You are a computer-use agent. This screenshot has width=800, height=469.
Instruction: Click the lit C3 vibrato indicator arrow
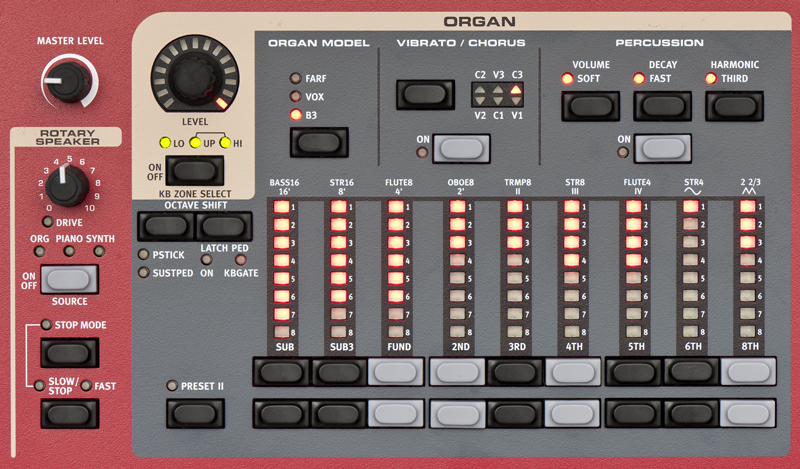(516, 90)
